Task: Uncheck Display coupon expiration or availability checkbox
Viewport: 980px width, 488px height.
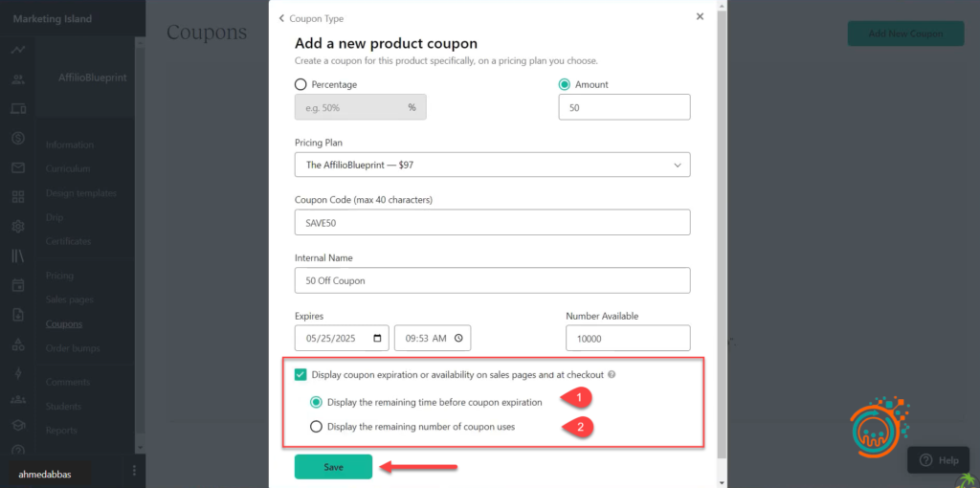Action: pyautogui.click(x=301, y=375)
